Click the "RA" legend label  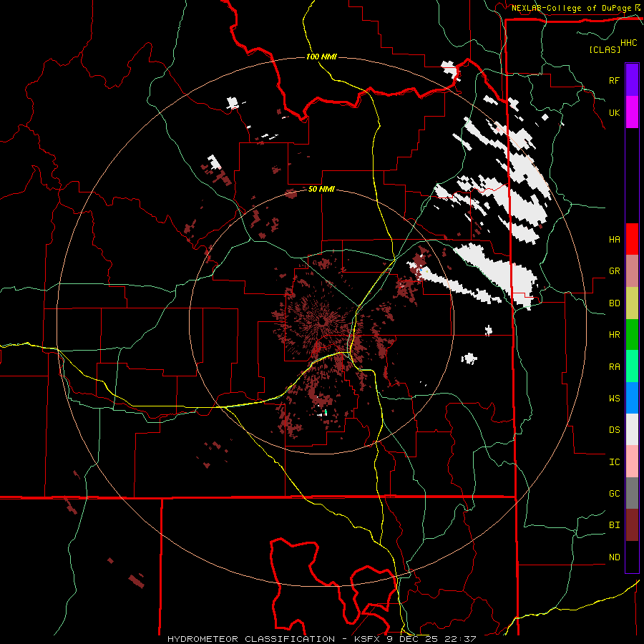point(614,367)
